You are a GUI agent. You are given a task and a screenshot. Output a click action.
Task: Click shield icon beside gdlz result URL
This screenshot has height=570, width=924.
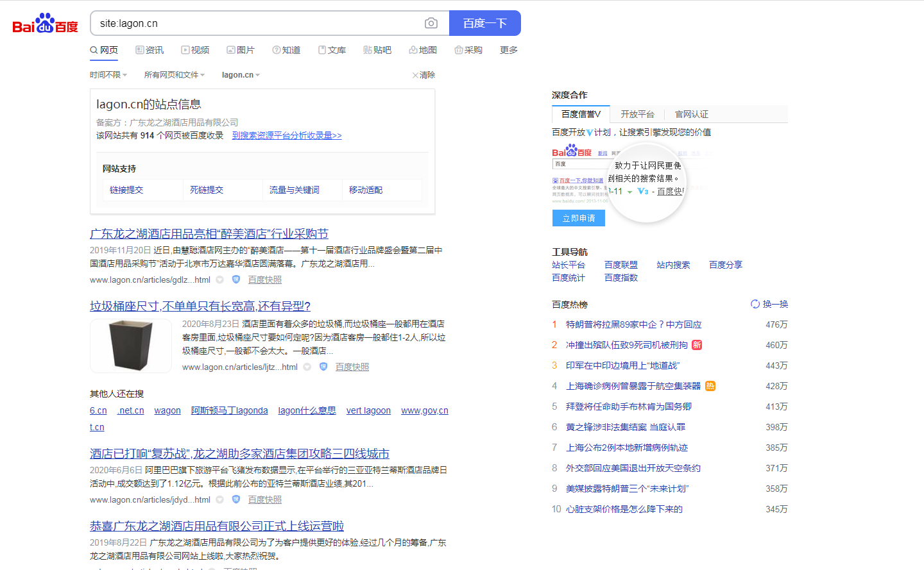tap(236, 280)
